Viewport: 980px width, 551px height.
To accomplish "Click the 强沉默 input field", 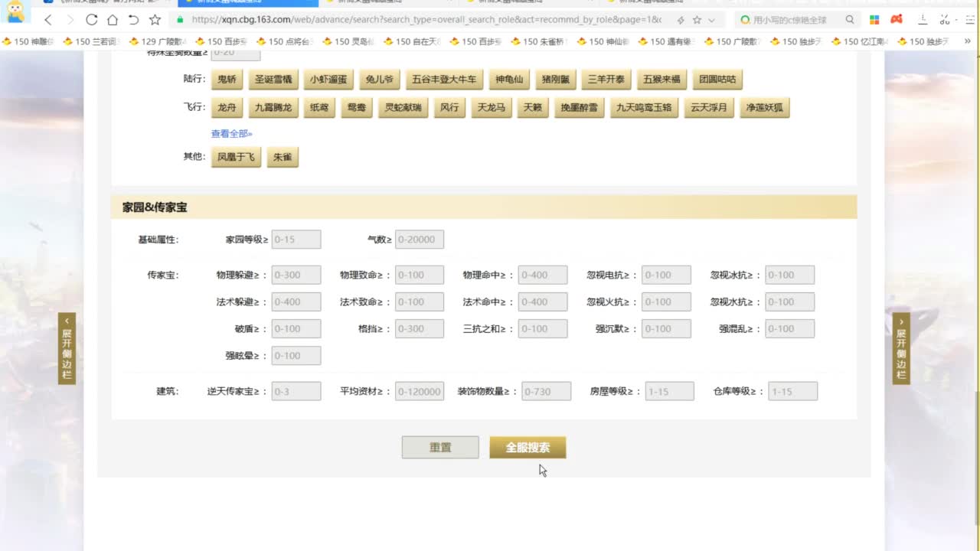I will tap(666, 328).
